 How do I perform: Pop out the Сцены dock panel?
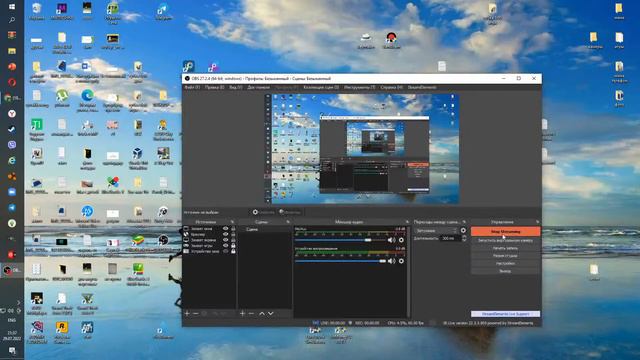288,222
